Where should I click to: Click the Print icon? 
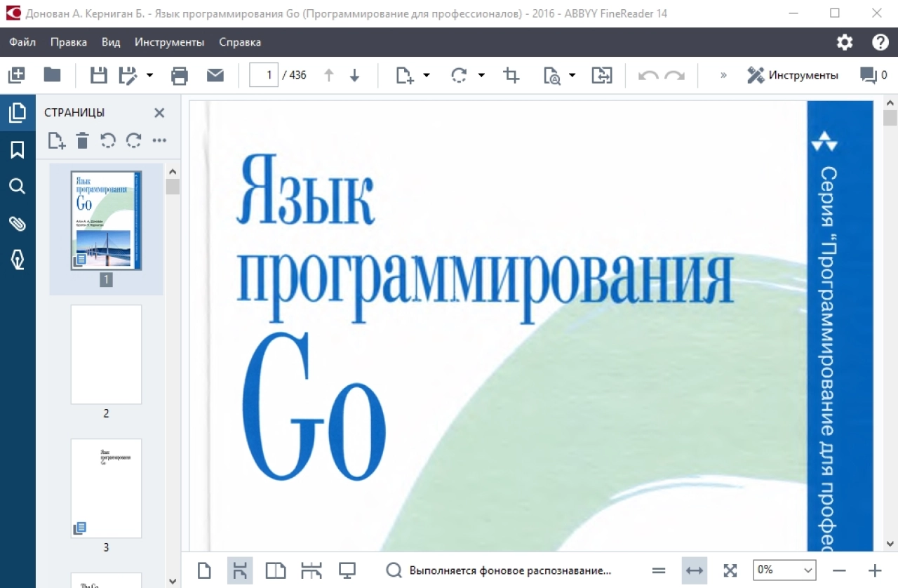(x=180, y=75)
